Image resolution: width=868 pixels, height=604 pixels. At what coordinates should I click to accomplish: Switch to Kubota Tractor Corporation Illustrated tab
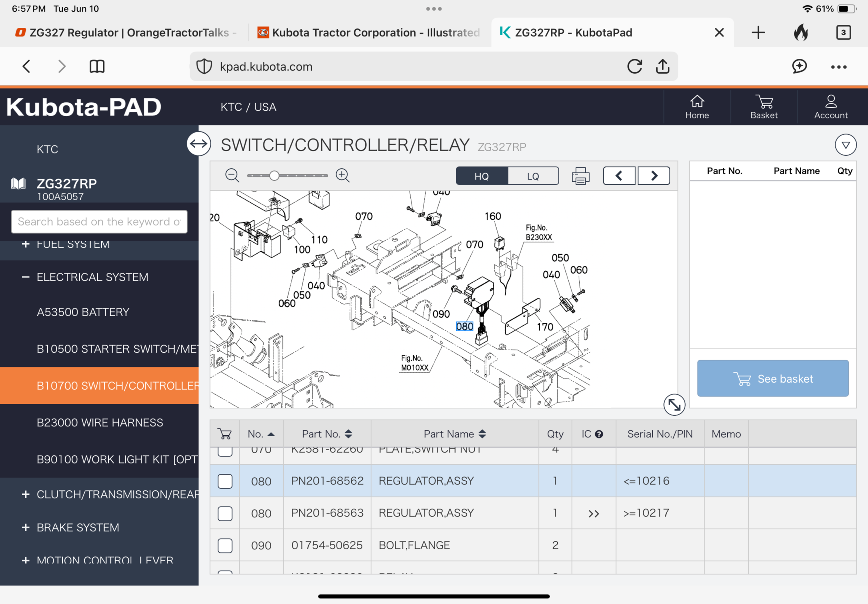tap(369, 33)
